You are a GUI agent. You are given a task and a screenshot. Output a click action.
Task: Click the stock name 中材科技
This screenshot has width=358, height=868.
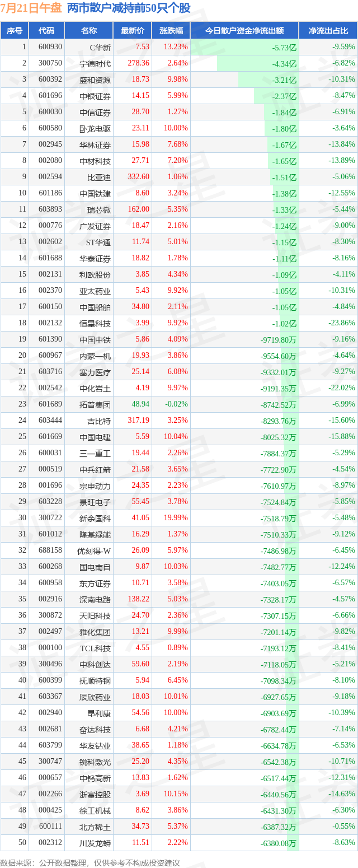coord(95,161)
